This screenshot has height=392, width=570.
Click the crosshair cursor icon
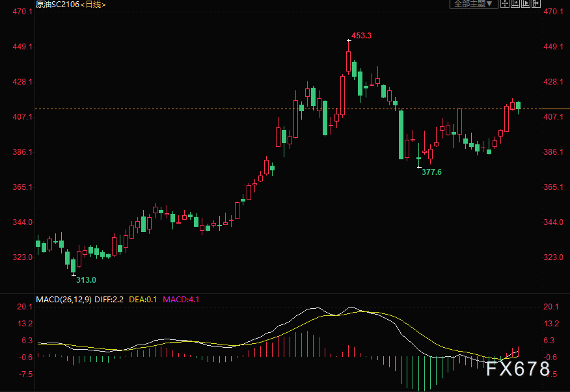pos(506,4)
